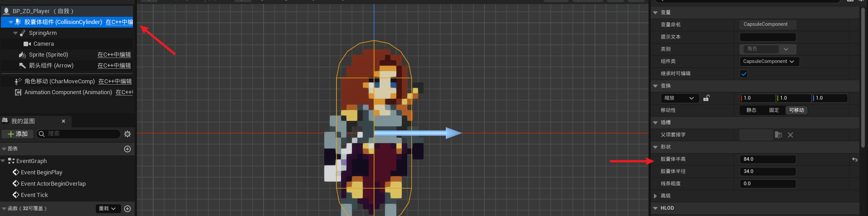Close the My Blueprint tab
Image resolution: width=868 pixels, height=216 pixels.
click(x=63, y=121)
